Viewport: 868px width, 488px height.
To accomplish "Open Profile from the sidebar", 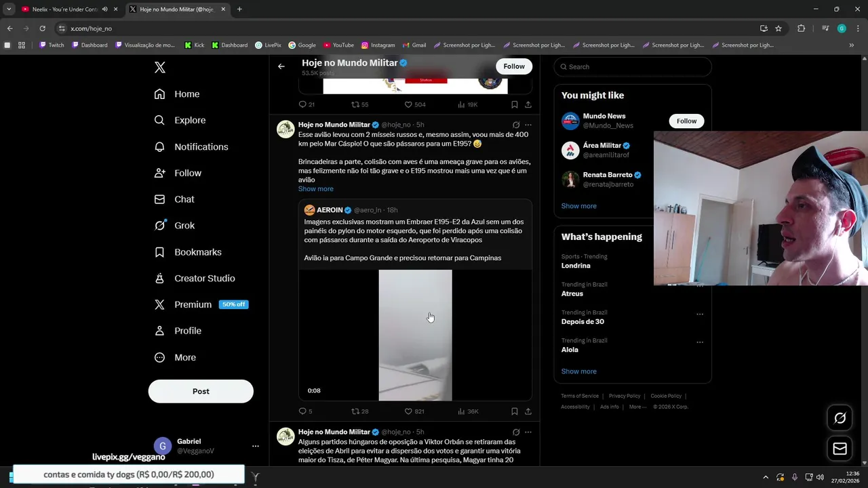I will click(x=178, y=331).
